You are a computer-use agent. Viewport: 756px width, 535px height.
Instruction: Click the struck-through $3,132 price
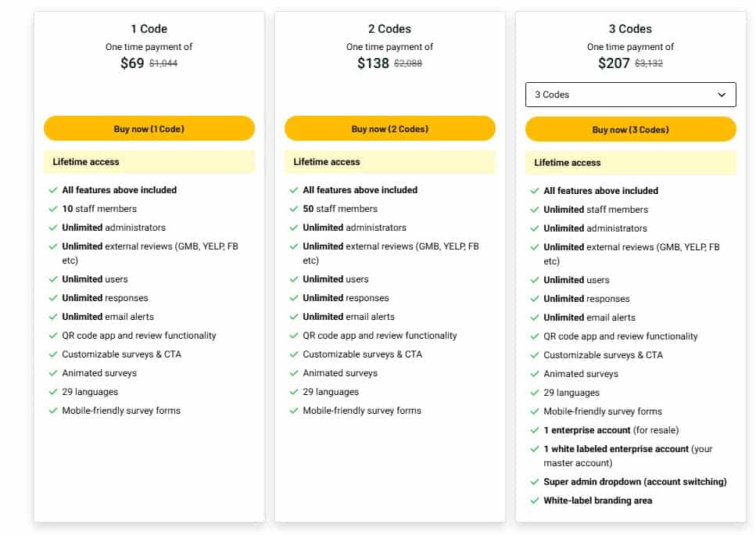coord(648,63)
